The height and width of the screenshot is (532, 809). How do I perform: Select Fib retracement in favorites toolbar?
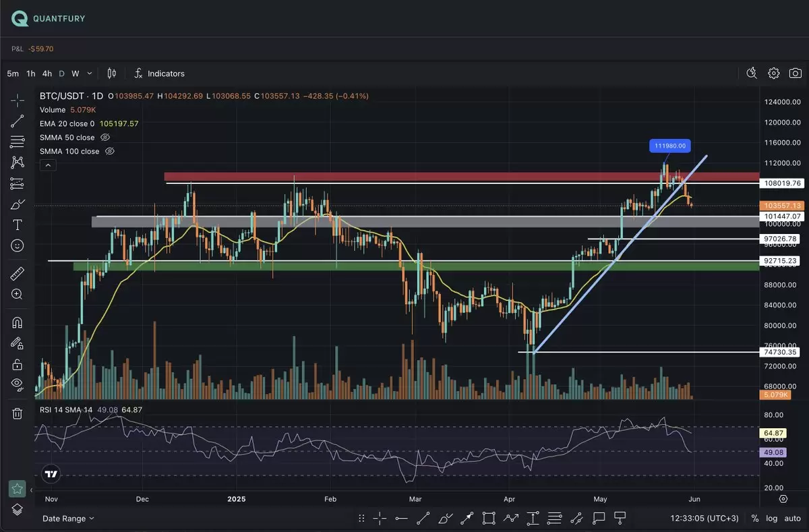(x=554, y=518)
